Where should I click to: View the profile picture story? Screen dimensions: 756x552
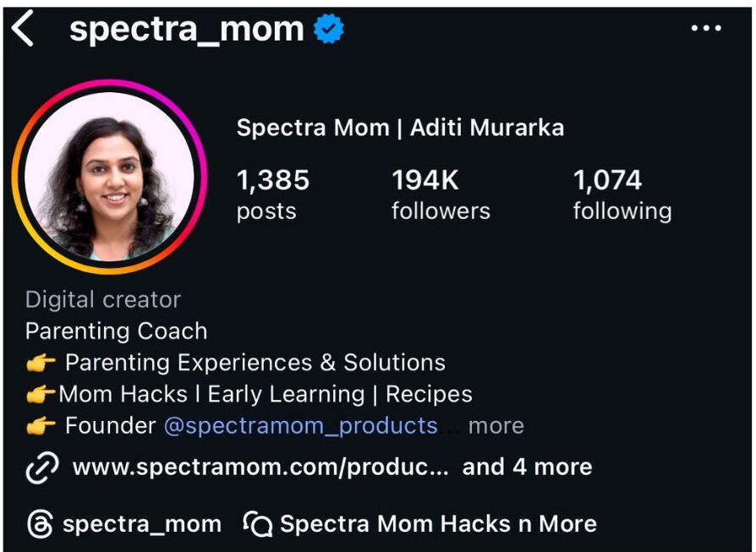pyautogui.click(x=110, y=177)
